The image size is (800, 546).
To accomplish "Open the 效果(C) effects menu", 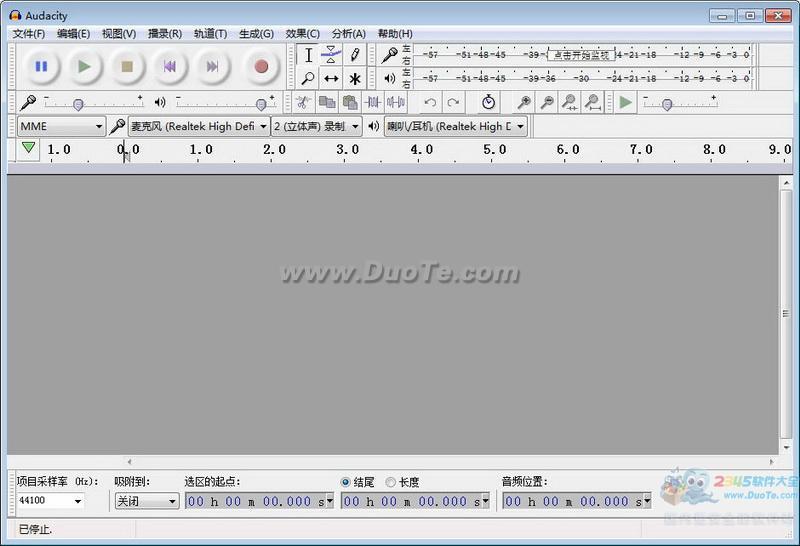I will pyautogui.click(x=303, y=34).
